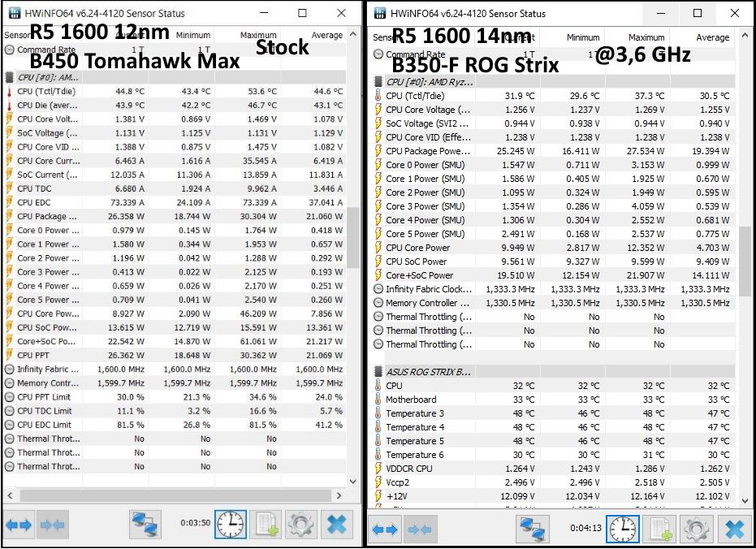The height and width of the screenshot is (549, 756).
Task: Click HWiNFO64 app icon in right title bar
Action: click(x=380, y=13)
